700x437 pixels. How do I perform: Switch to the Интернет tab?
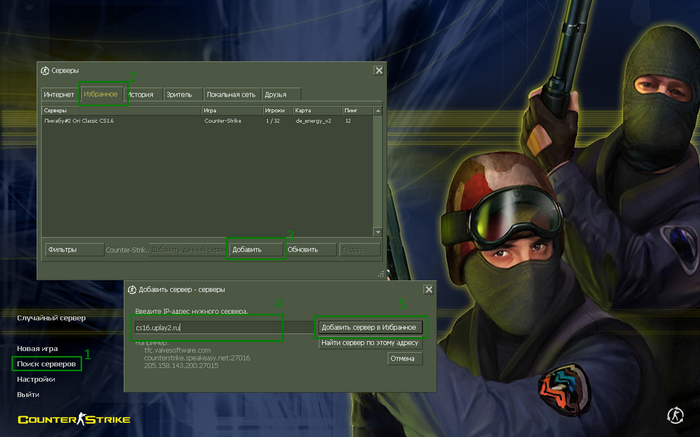click(x=59, y=95)
